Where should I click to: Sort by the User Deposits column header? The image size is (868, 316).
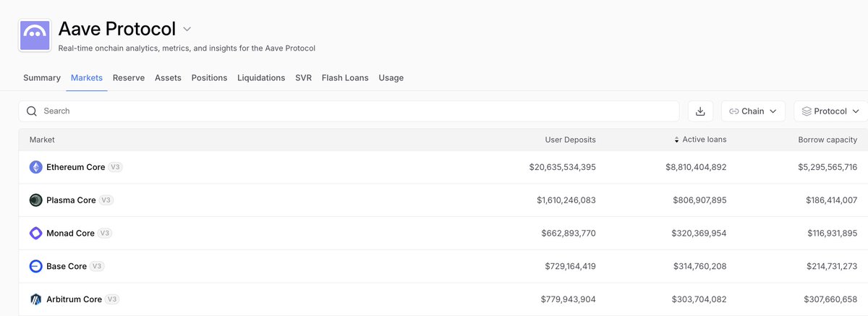[x=571, y=140]
